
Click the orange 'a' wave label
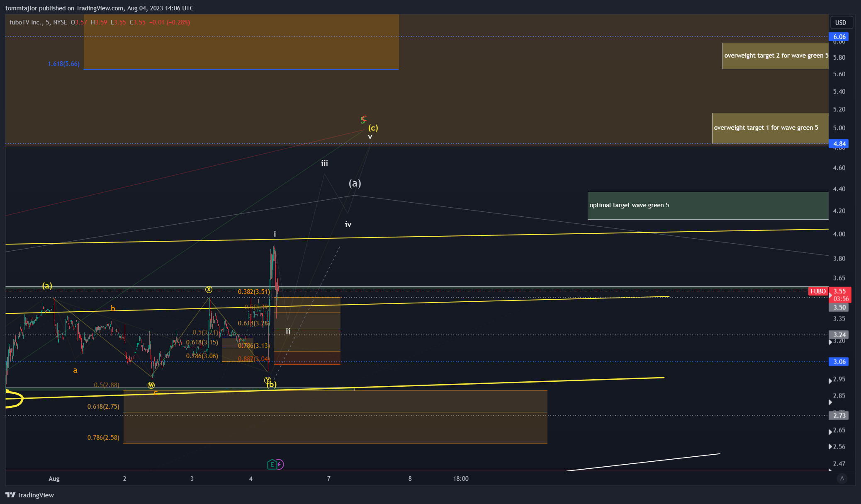click(x=75, y=371)
